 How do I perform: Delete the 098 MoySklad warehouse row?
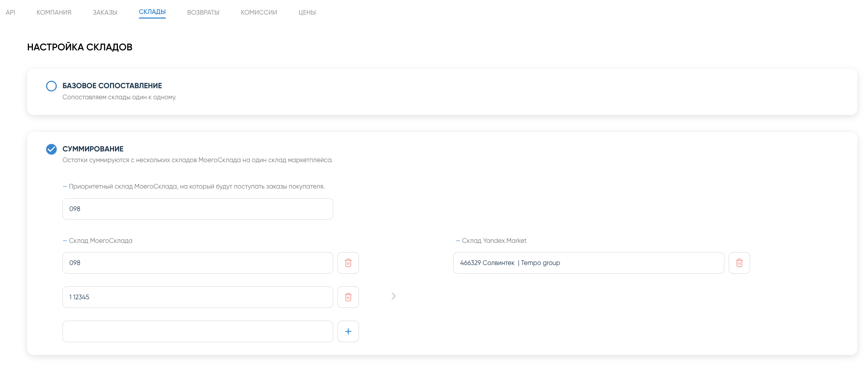pyautogui.click(x=348, y=263)
